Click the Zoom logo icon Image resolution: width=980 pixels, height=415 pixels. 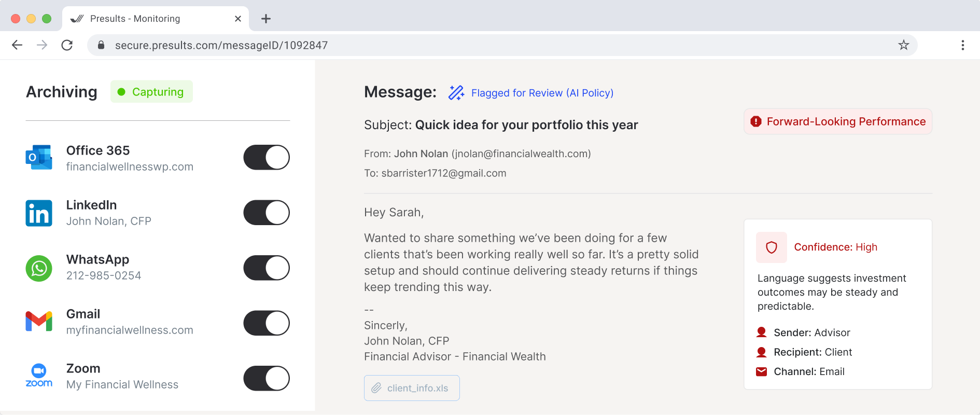[x=39, y=376]
